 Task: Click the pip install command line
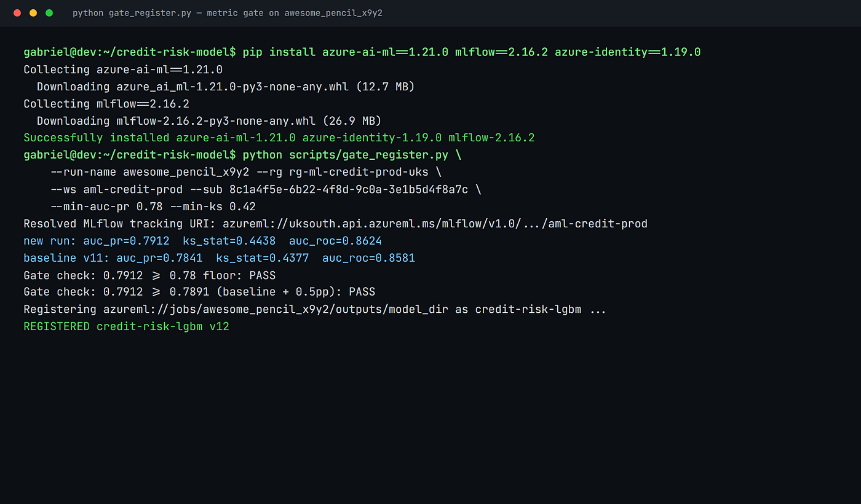[x=362, y=52]
